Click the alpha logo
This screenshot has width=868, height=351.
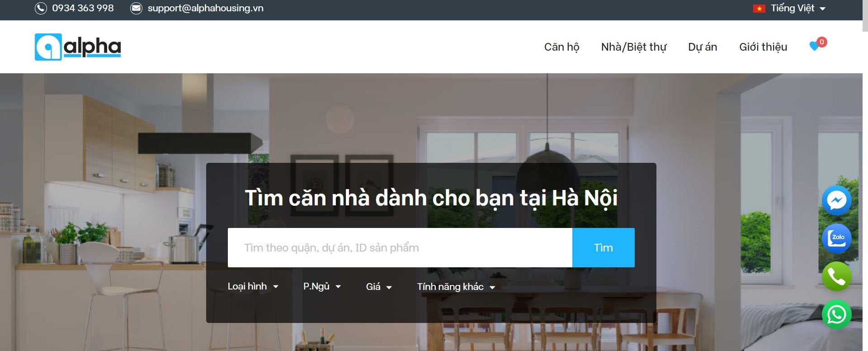[x=78, y=47]
